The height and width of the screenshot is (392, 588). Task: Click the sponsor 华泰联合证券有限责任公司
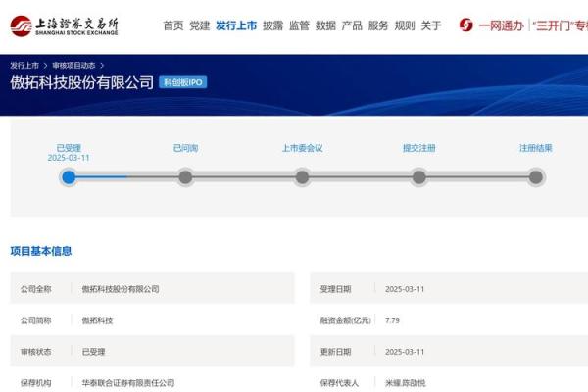point(128,383)
